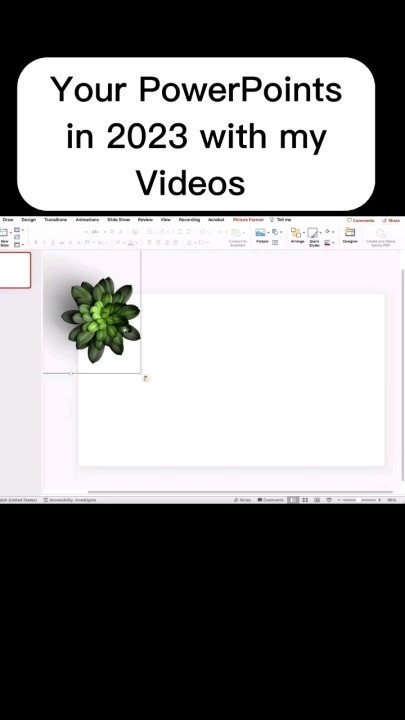Image resolution: width=405 pixels, height=720 pixels.
Task: Click the Share button
Action: (391, 220)
